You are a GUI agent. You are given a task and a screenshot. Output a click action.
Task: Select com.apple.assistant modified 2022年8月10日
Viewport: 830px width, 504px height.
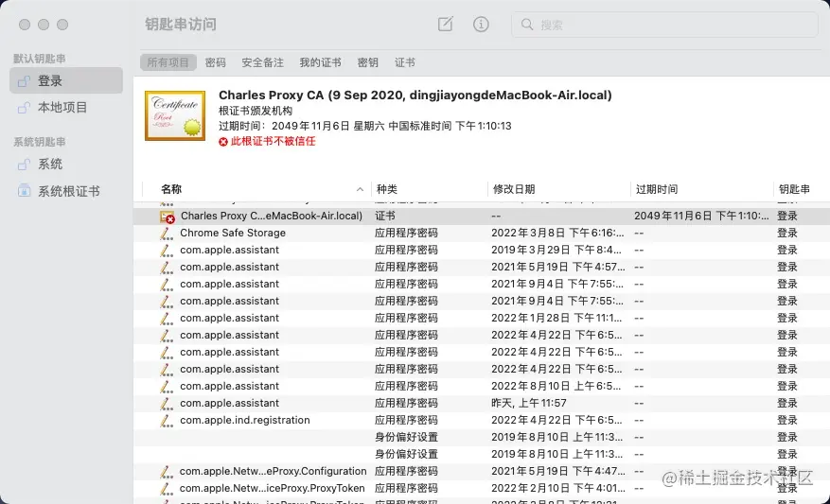point(481,386)
